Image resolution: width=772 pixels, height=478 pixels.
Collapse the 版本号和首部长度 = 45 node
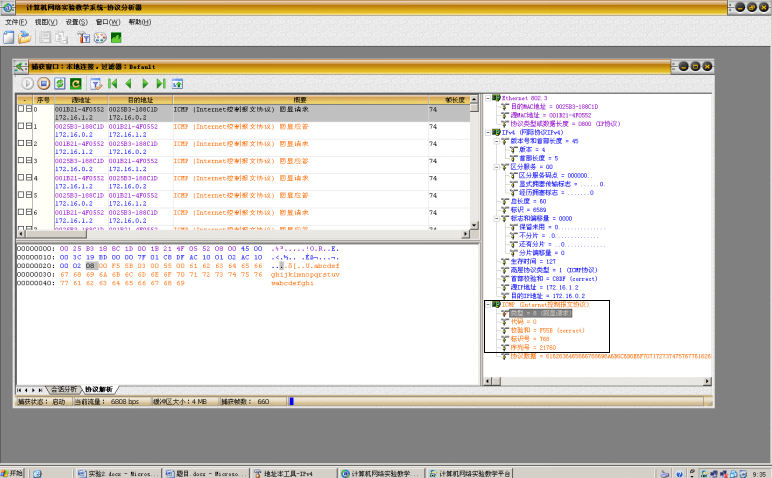[496, 141]
